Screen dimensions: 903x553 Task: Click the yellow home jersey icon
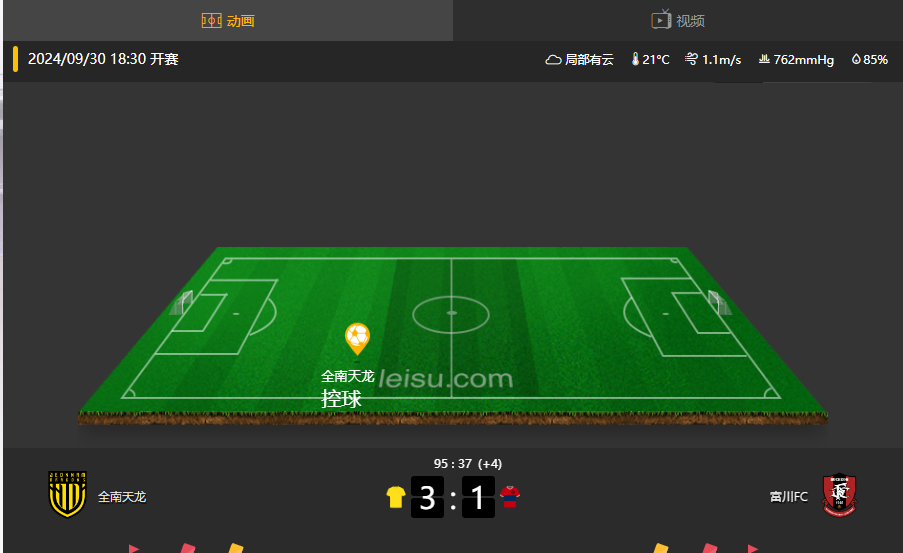(396, 497)
